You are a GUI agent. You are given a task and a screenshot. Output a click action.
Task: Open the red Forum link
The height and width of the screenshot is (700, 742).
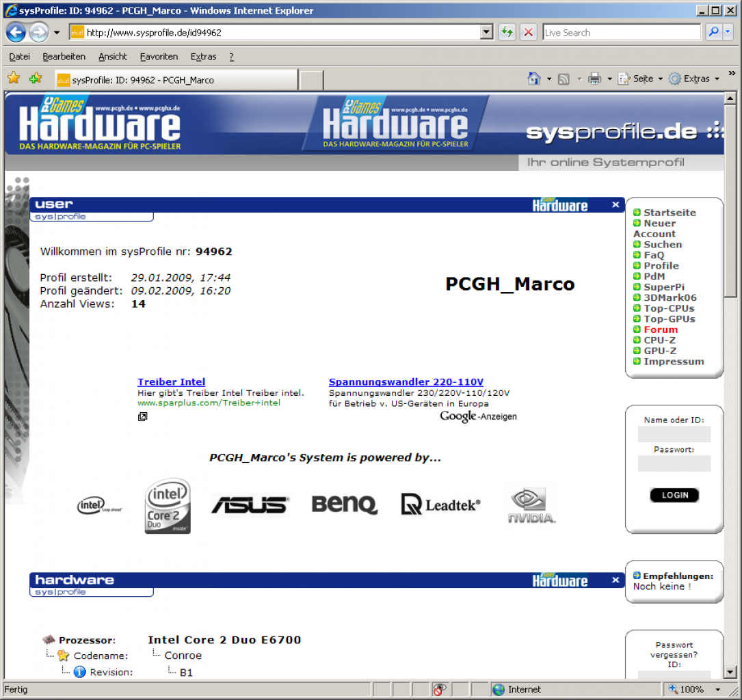661,329
